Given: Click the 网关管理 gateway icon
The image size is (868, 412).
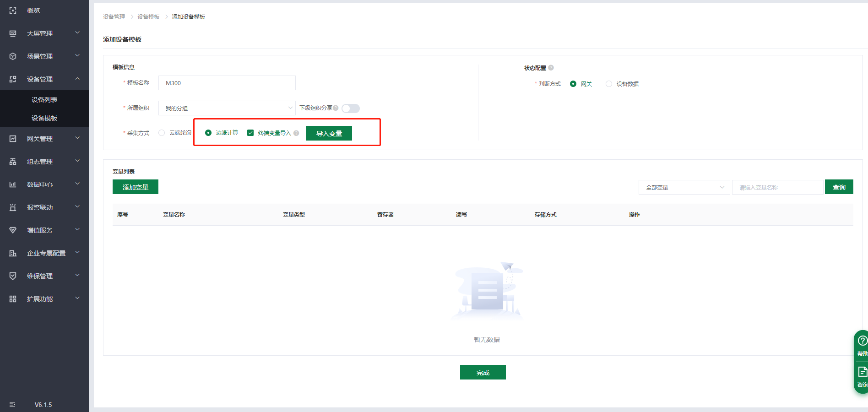Looking at the screenshot, I should (x=13, y=139).
